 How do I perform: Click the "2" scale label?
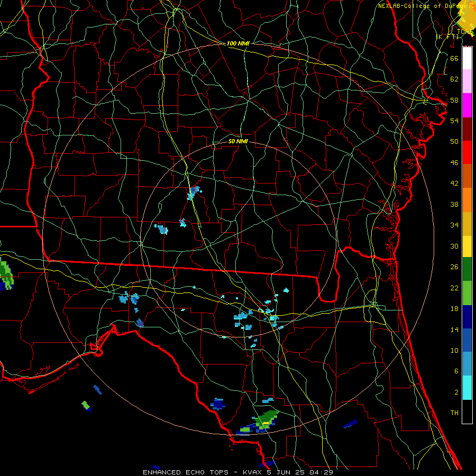click(456, 392)
